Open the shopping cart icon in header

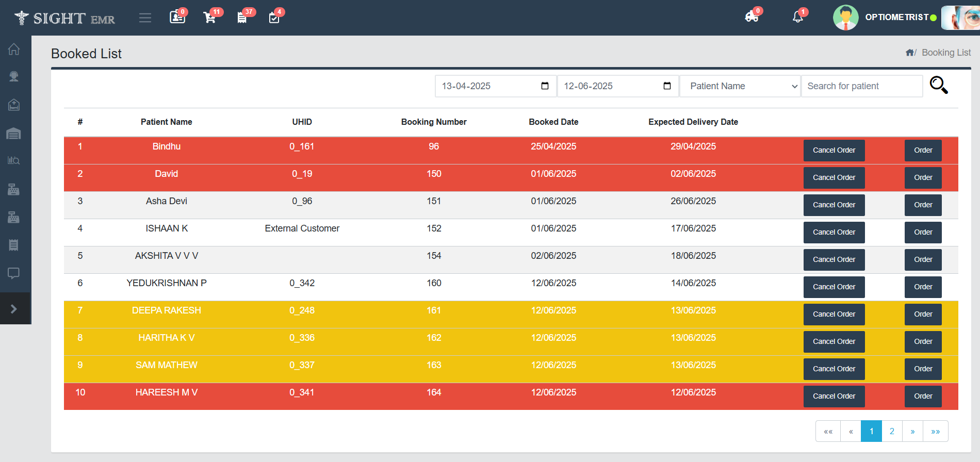coord(209,18)
